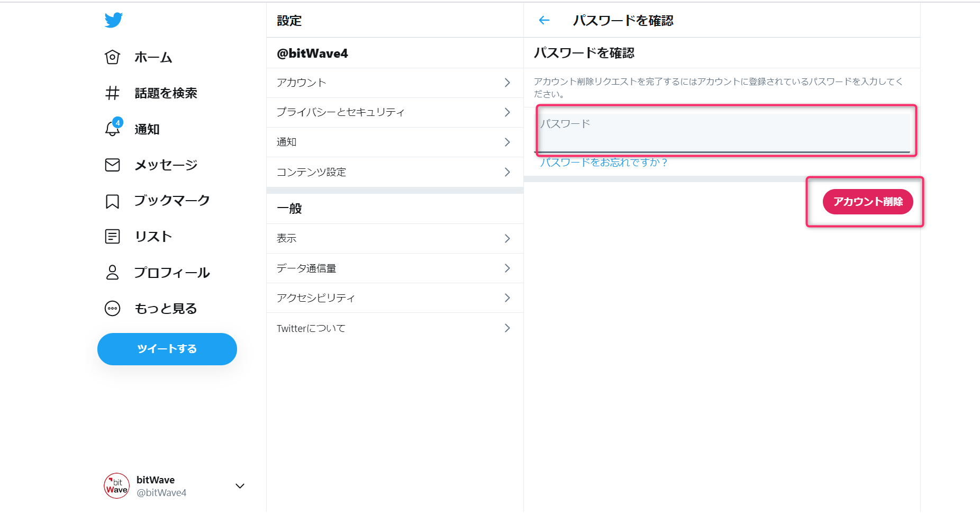Click the ツイートする button
This screenshot has height=513, width=980.
click(167, 349)
